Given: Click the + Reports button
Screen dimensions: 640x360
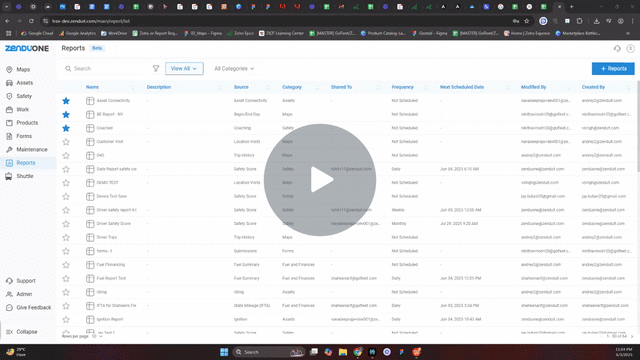Looking at the screenshot, I should pos(613,69).
